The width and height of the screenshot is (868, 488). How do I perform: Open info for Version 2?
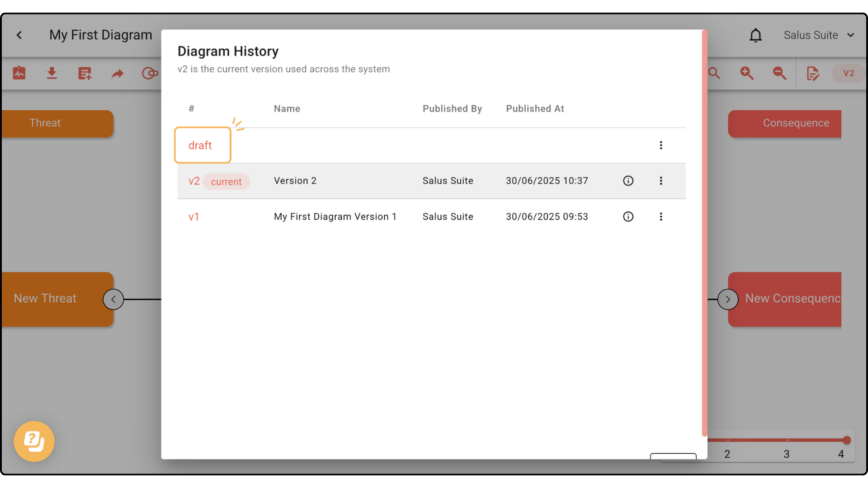[x=628, y=181]
